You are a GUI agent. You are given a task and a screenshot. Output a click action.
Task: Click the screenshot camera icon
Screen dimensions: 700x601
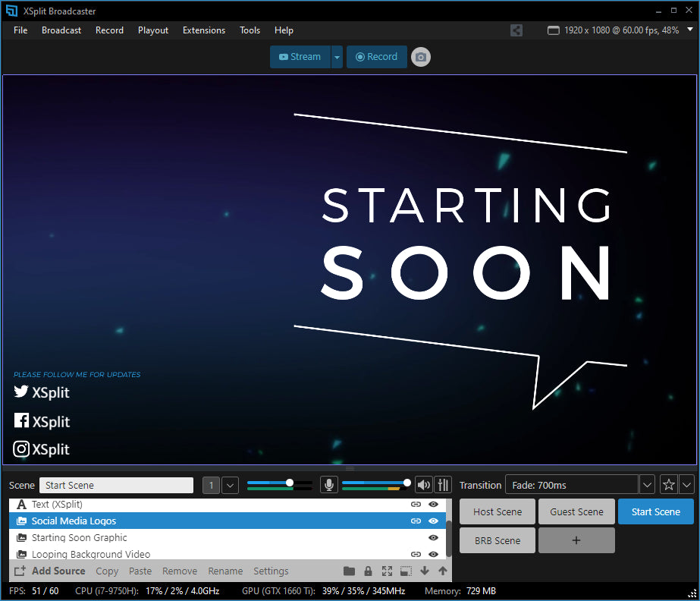click(421, 57)
